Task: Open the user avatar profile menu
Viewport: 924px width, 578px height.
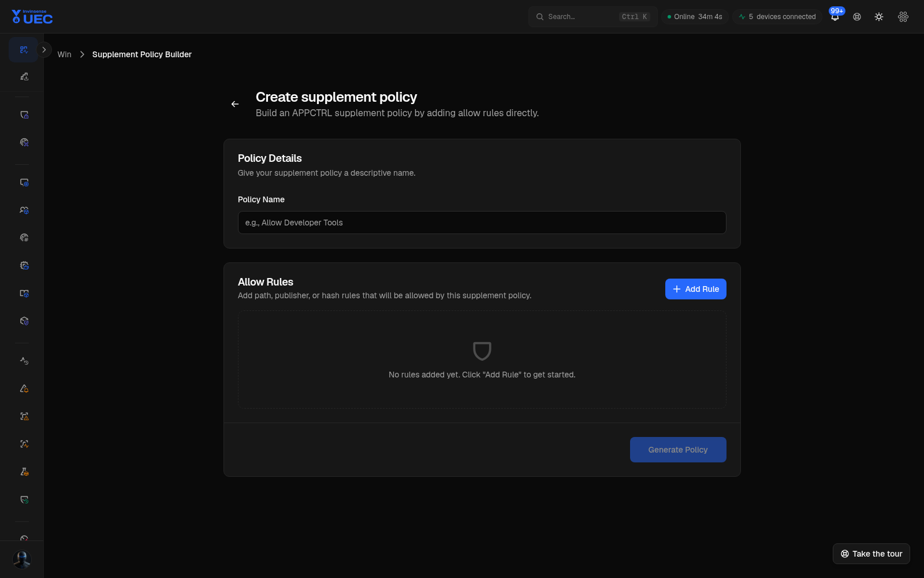Action: coord(22,560)
